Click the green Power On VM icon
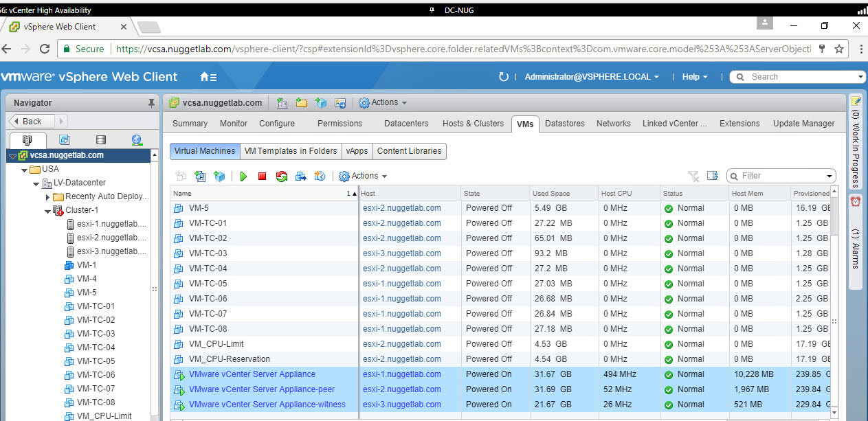868x421 pixels. (x=243, y=177)
